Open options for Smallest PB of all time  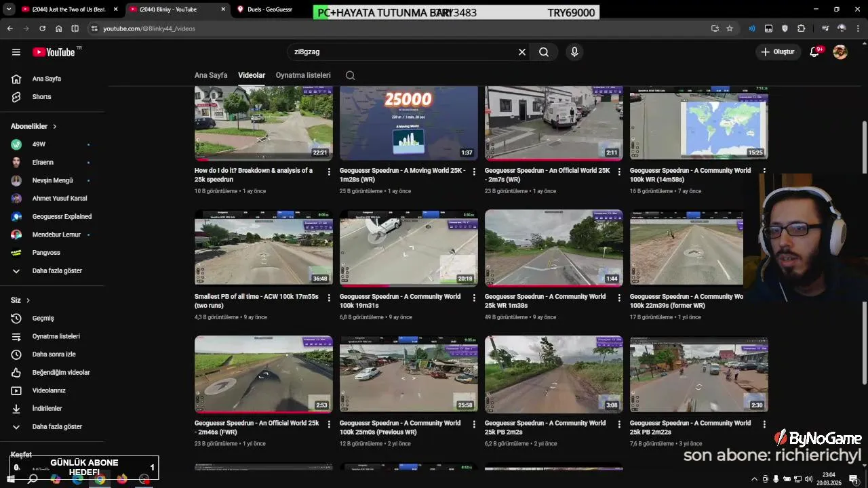[x=329, y=298]
